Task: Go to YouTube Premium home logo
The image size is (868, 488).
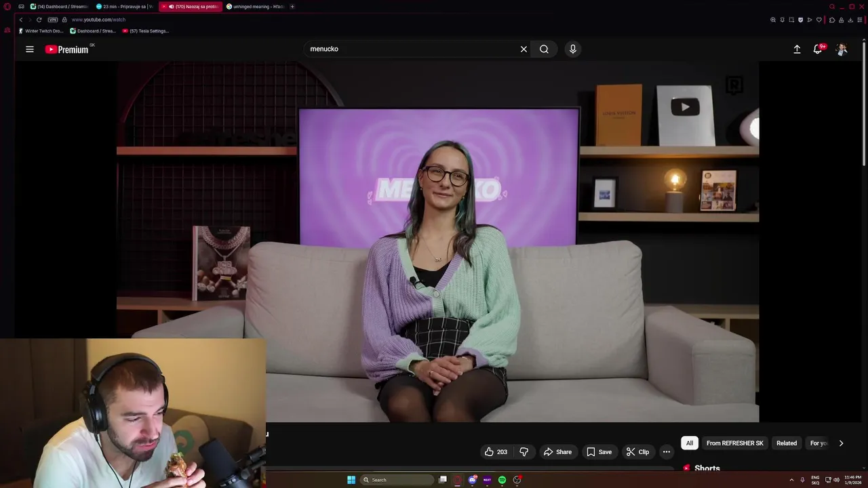Action: (67, 49)
